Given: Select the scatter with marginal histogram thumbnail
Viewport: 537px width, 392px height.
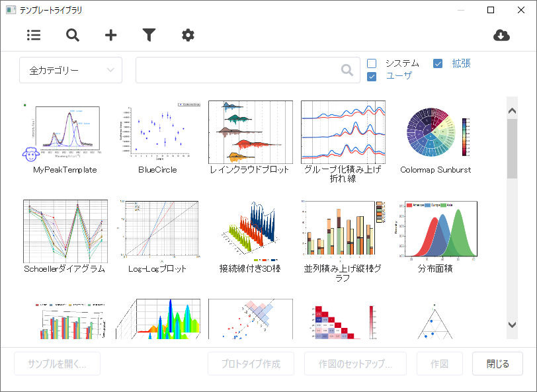Looking at the screenshot, I should (251, 319).
